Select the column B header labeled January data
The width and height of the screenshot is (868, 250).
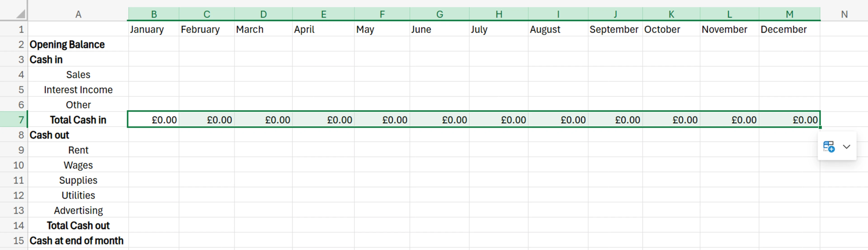154,14
